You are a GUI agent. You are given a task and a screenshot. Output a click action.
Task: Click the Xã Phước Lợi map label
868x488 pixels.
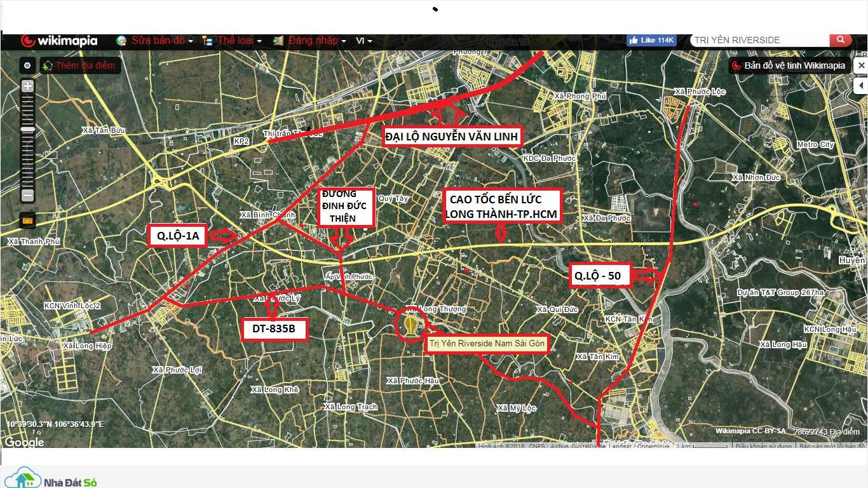[x=177, y=369]
